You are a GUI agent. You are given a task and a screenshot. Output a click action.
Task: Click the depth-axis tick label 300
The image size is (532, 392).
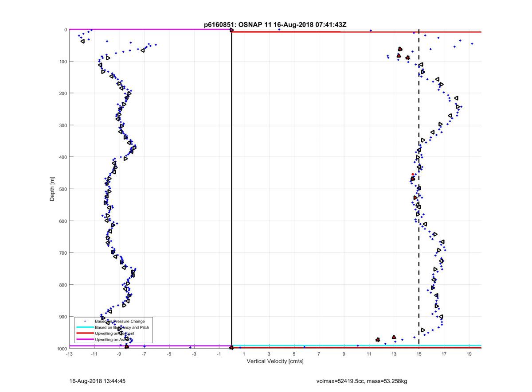63,125
